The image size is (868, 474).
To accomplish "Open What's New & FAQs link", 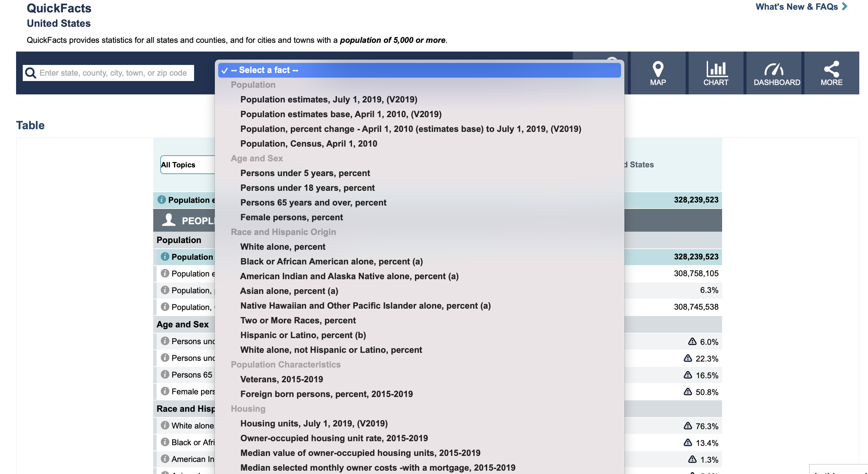I will point(801,7).
